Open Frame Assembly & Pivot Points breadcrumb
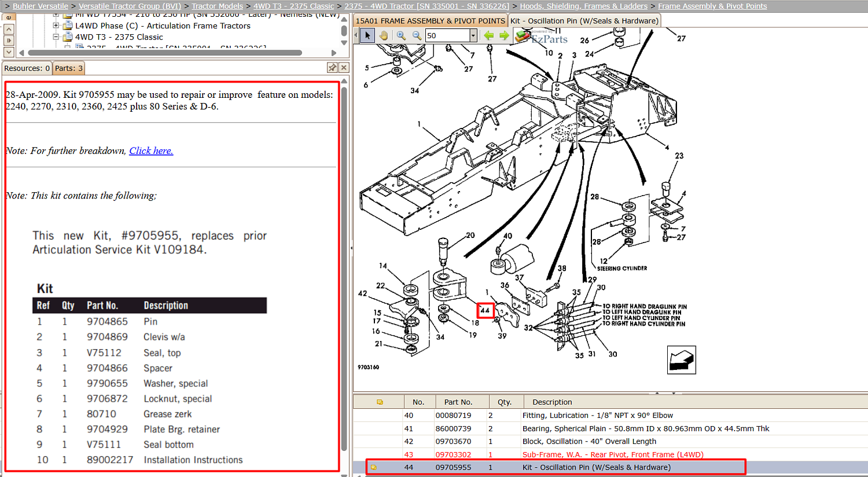Viewport: 868px width, 477px height. pyautogui.click(x=712, y=6)
